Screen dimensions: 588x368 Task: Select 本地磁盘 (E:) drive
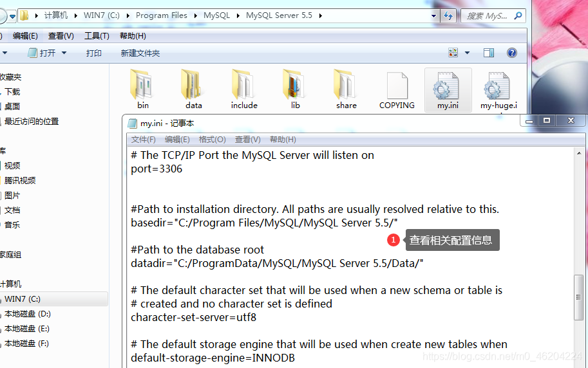26,329
